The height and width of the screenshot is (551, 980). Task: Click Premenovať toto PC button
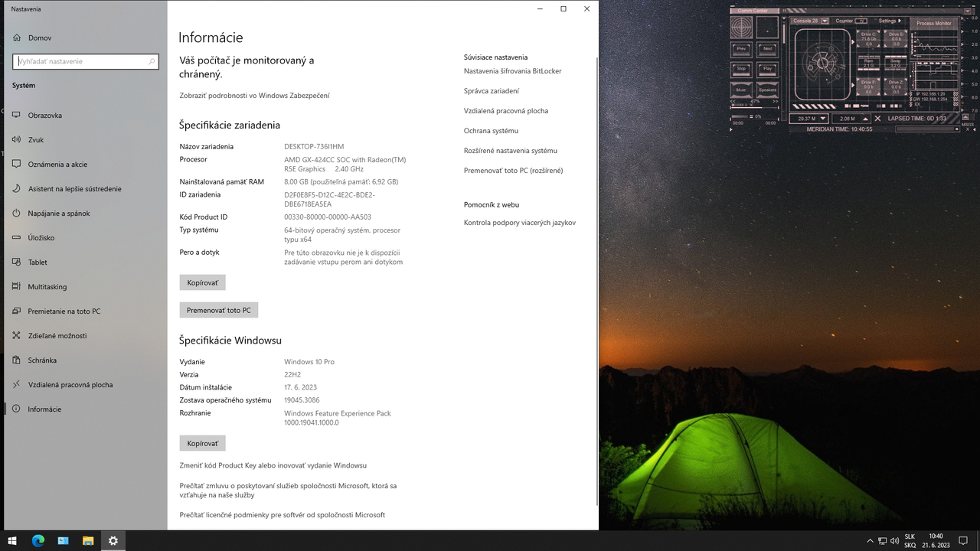[219, 310]
